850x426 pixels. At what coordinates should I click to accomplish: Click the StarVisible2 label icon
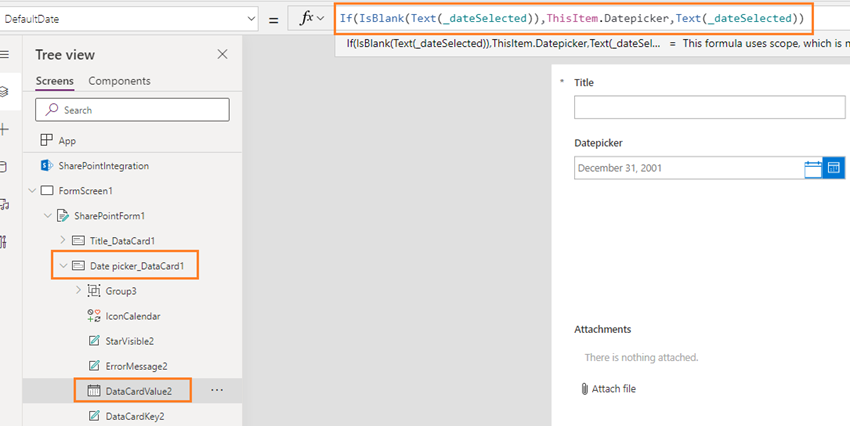(x=94, y=341)
